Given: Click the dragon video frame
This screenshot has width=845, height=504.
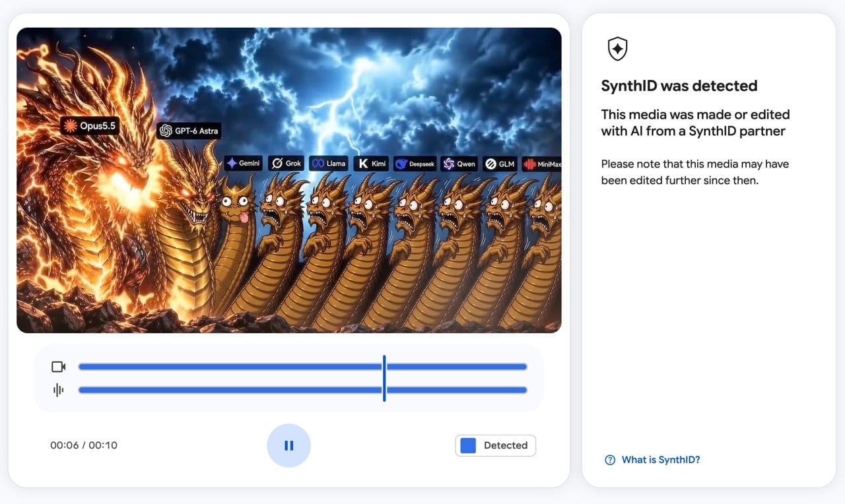Looking at the screenshot, I should [289, 180].
